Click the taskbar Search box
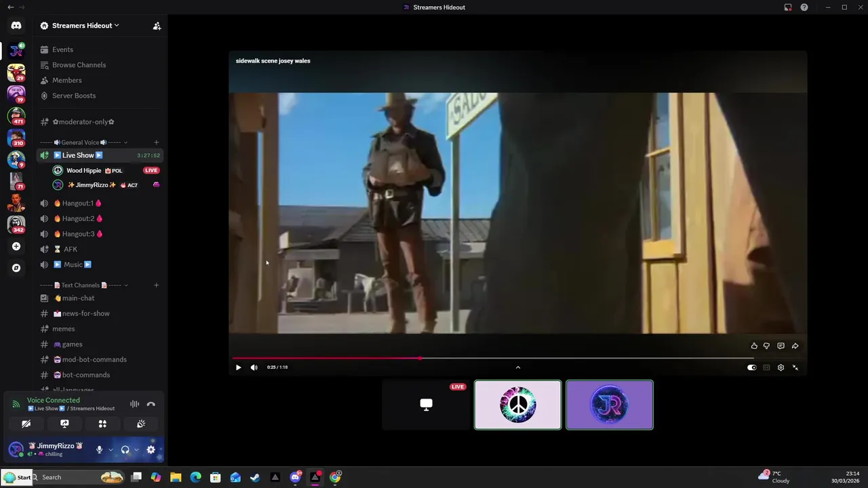Image resolution: width=868 pixels, height=488 pixels. click(78, 477)
